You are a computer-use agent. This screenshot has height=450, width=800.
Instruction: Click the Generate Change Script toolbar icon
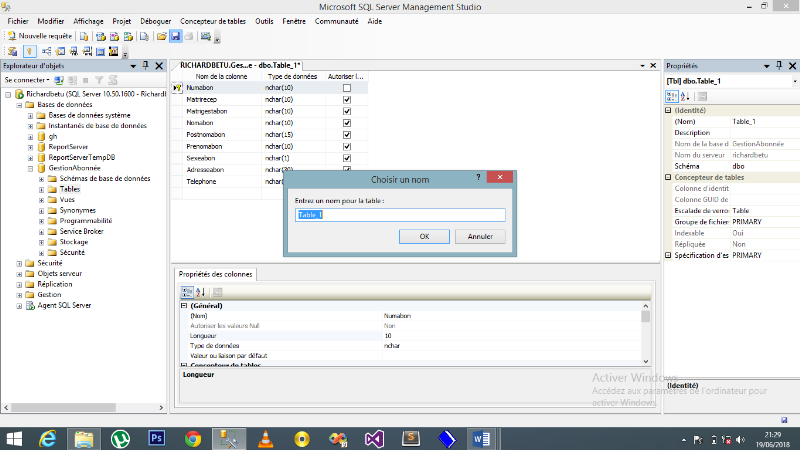(x=13, y=52)
